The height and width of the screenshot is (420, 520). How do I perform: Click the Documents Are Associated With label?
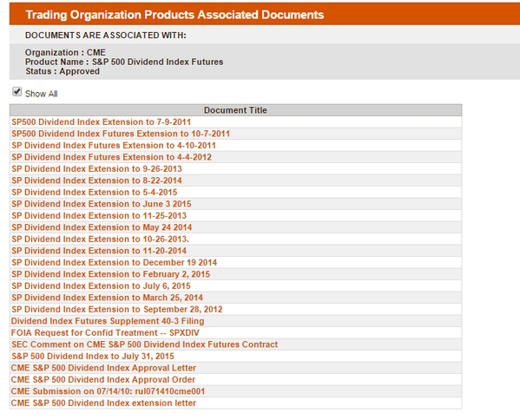(106, 35)
